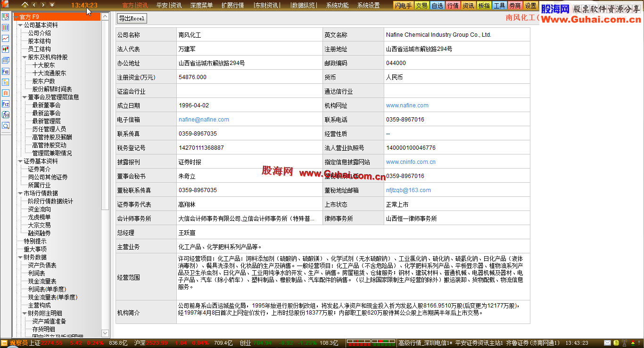Click the blue 自选 toolbar button
This screenshot has height=348, width=644.
pyautogui.click(x=438, y=6)
